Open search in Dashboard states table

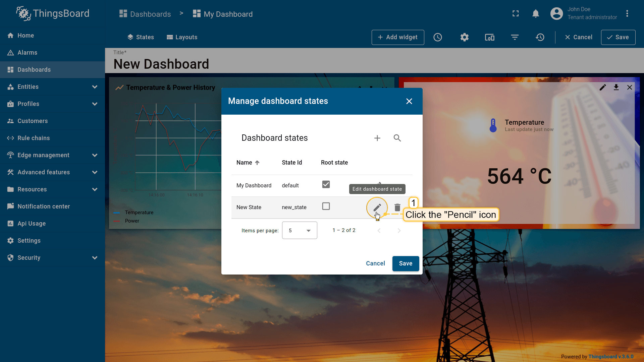pos(397,138)
